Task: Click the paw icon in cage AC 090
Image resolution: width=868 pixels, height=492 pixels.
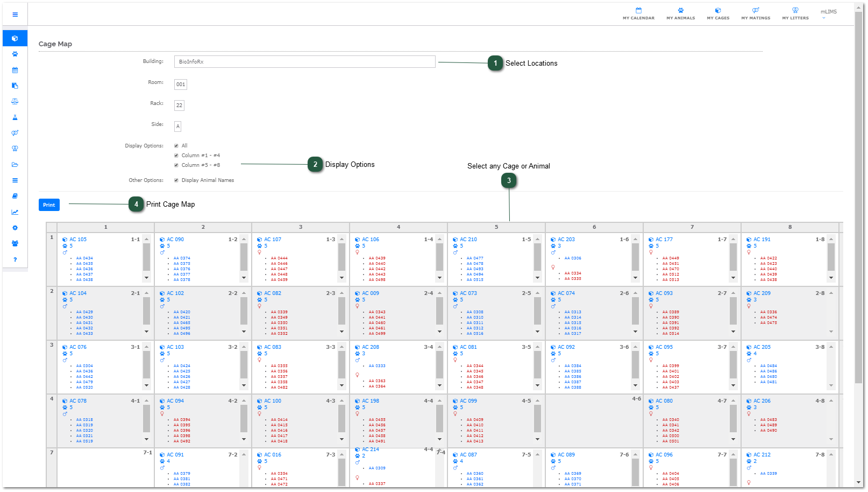Action: pos(162,246)
